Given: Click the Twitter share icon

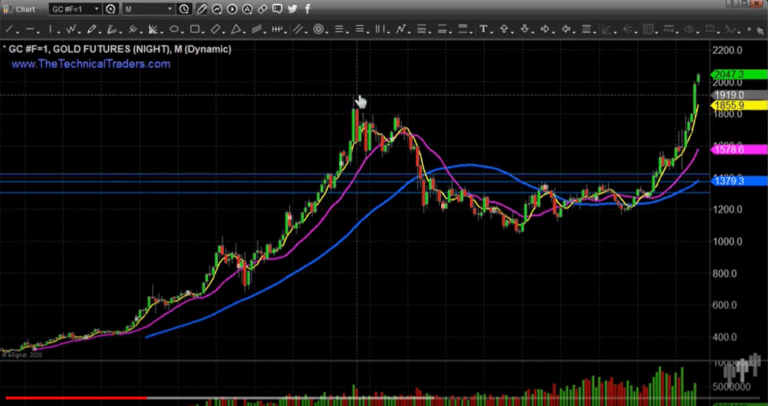Looking at the screenshot, I should click(x=292, y=8).
